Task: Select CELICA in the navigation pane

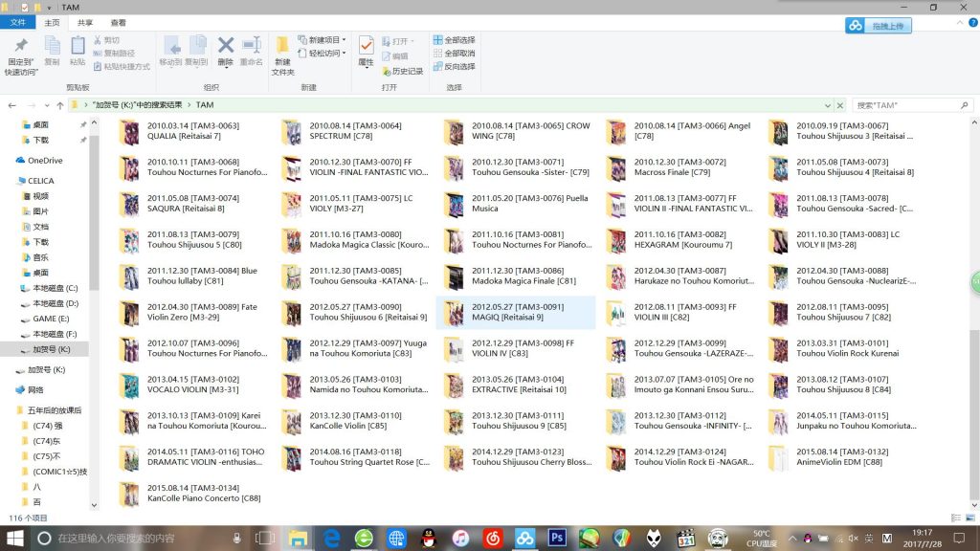Action: coord(40,181)
